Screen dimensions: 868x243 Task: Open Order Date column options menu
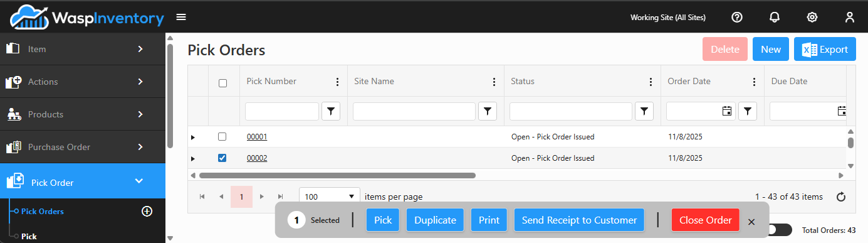point(754,82)
